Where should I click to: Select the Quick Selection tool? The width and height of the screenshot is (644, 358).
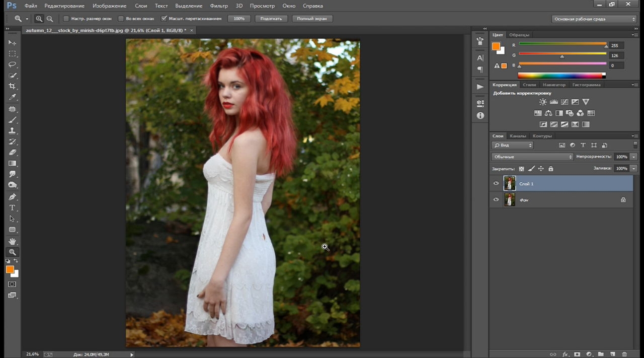[13, 76]
